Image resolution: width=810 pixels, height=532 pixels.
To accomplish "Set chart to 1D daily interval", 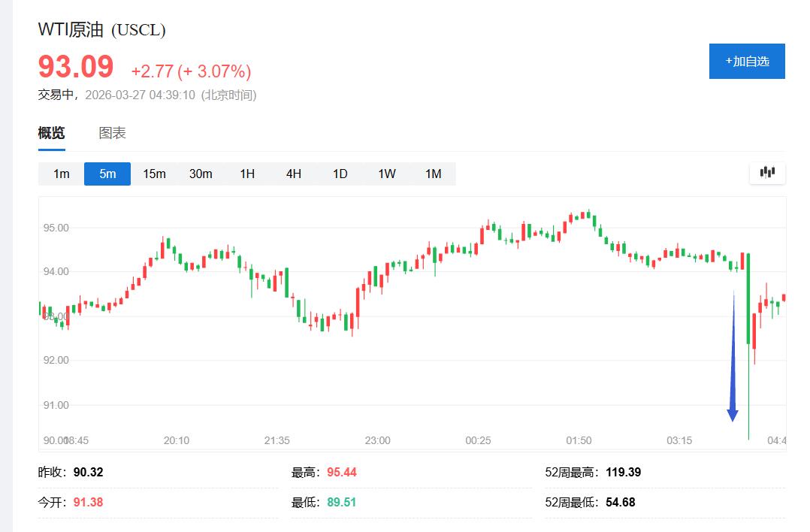I will click(340, 174).
